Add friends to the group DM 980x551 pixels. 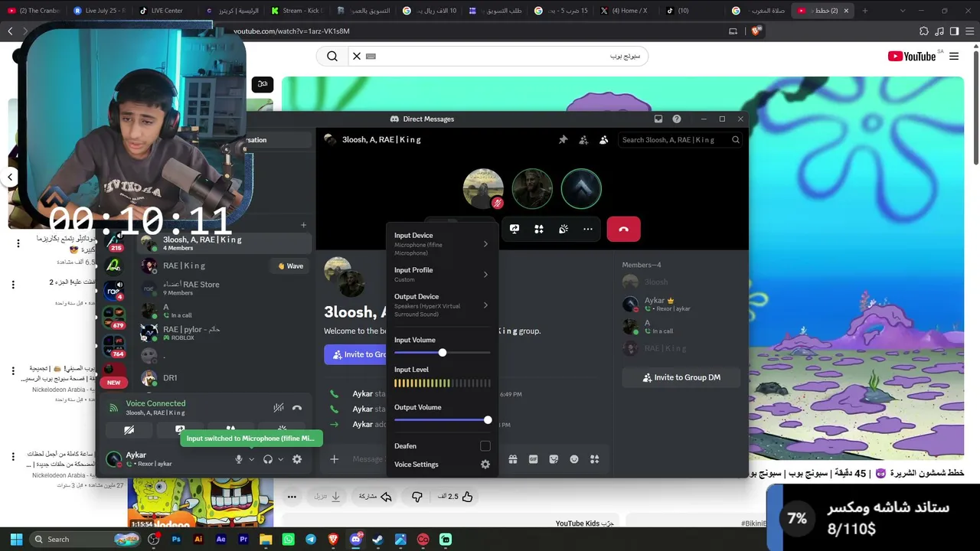click(x=583, y=140)
